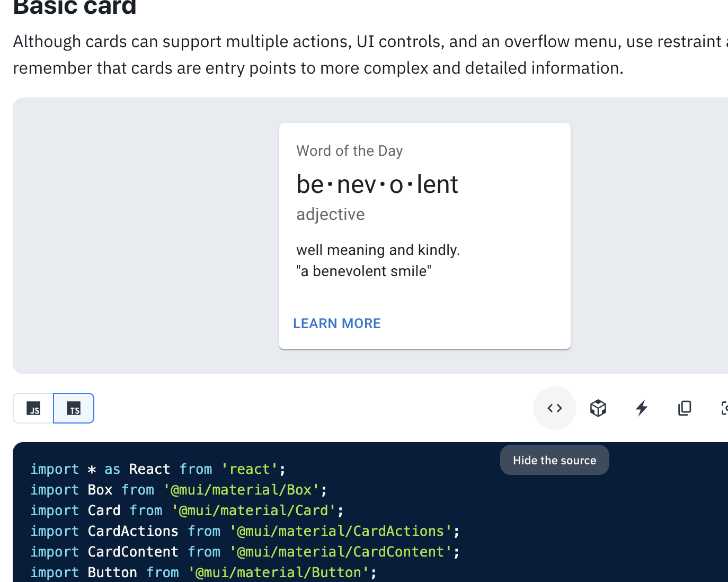Click the TS icon in language selector
The width and height of the screenshot is (728, 582).
tap(74, 408)
